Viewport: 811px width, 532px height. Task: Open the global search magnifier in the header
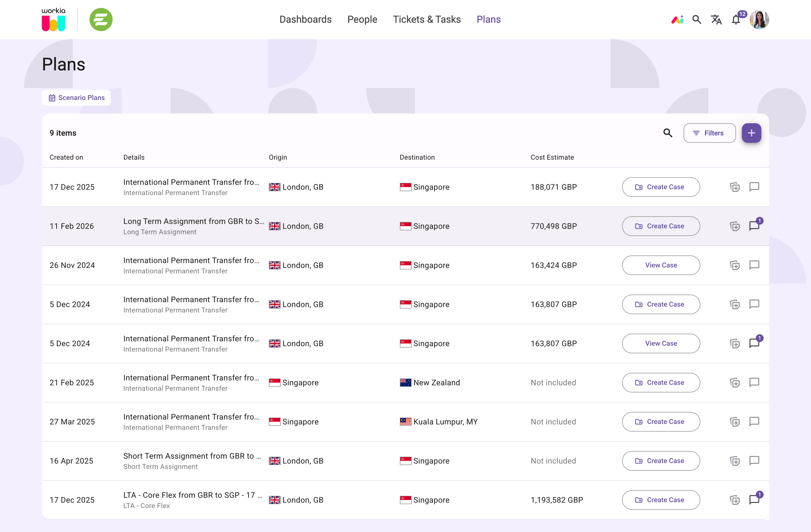pos(697,20)
